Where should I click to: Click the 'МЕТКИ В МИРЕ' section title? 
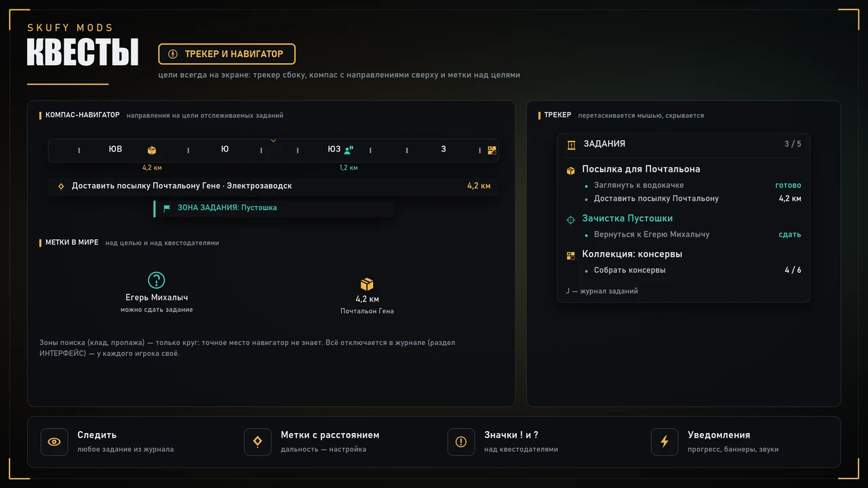(72, 243)
